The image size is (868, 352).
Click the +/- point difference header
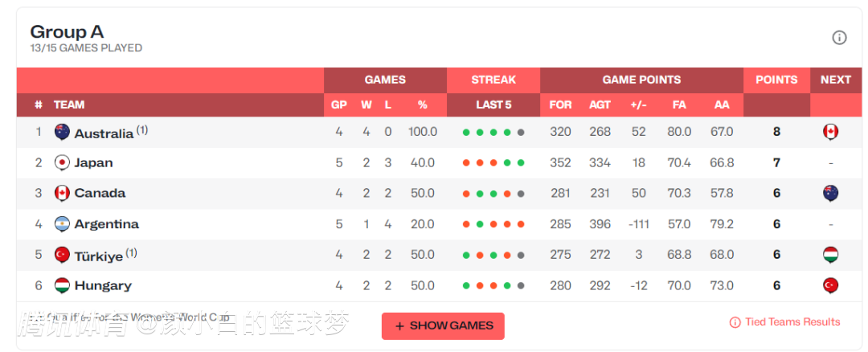point(639,104)
